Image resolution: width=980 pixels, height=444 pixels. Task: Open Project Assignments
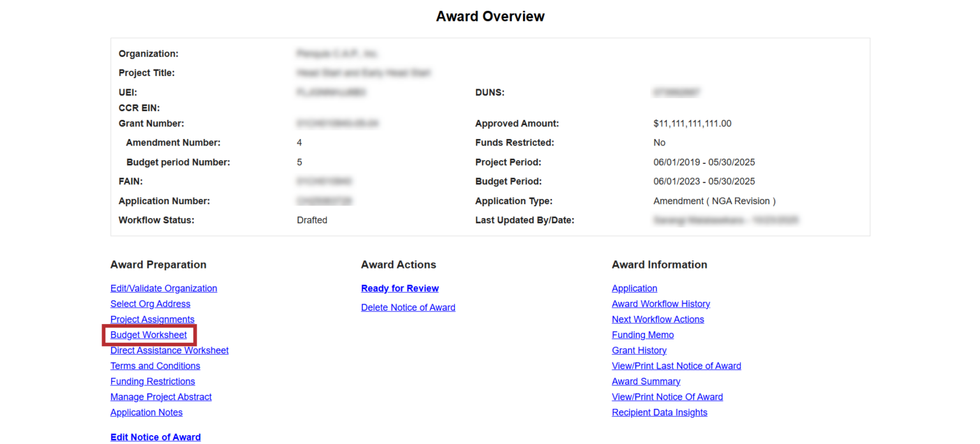[152, 319]
